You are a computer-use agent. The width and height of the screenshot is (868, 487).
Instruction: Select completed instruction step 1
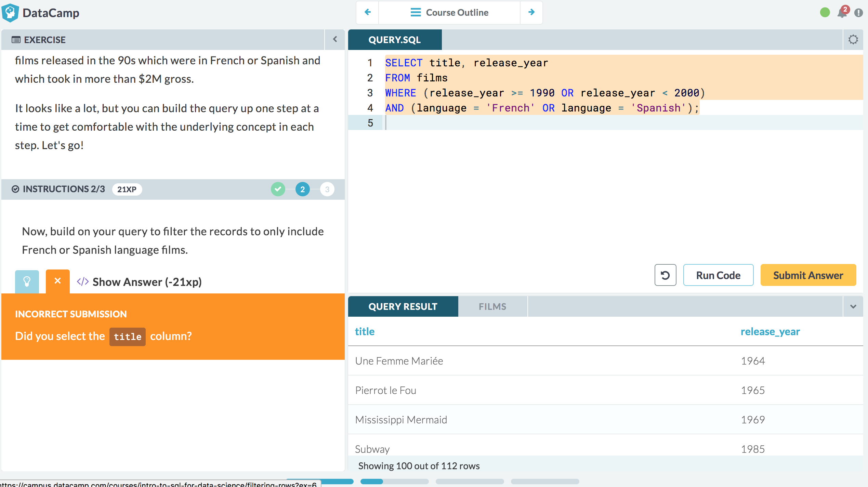(278, 189)
